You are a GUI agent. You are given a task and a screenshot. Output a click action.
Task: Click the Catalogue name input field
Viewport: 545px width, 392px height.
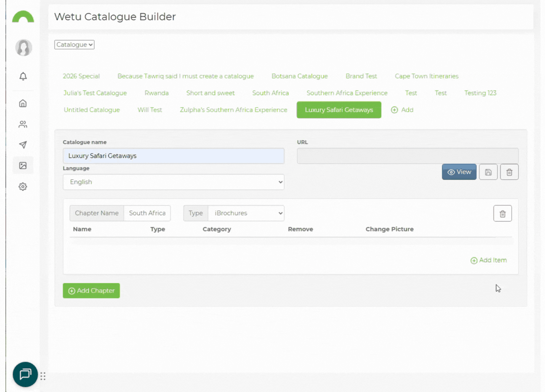(173, 156)
